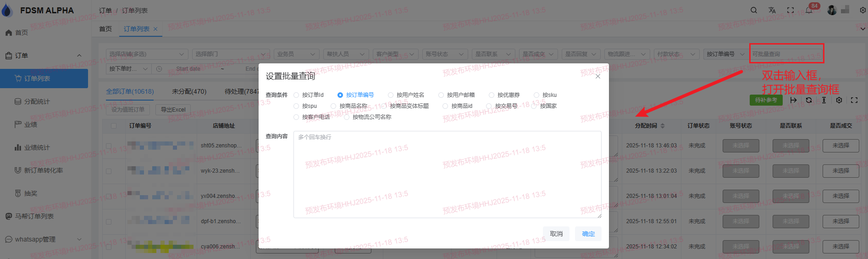Open the notification bell with 84 badge
Screen dimensions: 868x259
tap(809, 10)
